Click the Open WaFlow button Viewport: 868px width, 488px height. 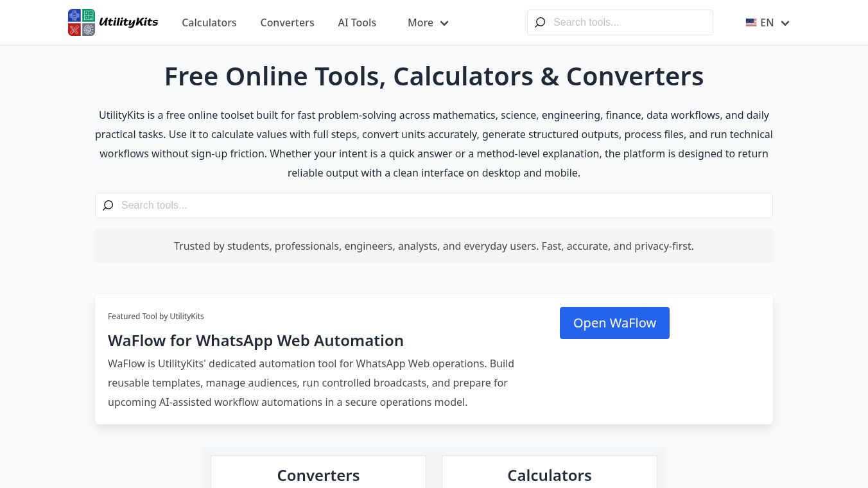[614, 322]
